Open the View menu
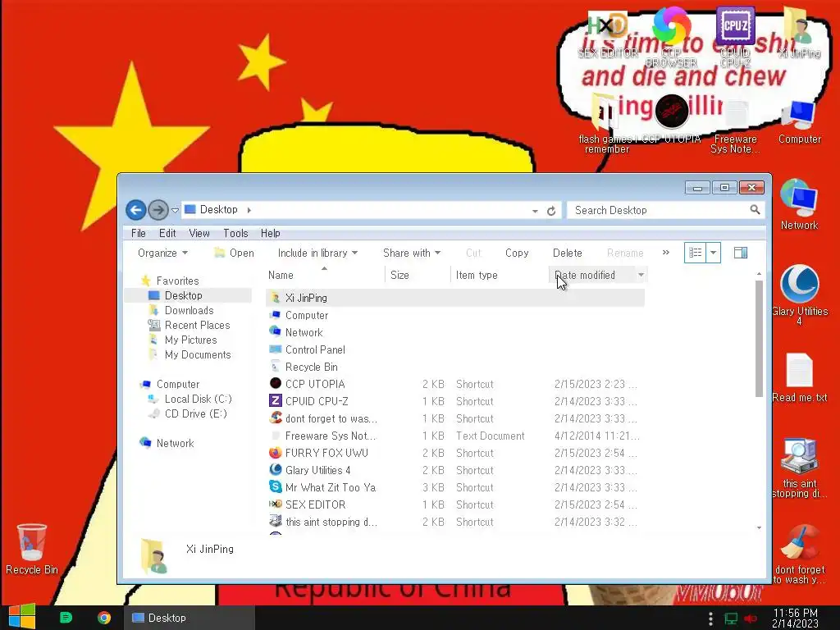Image resolution: width=840 pixels, height=630 pixels. (x=199, y=233)
